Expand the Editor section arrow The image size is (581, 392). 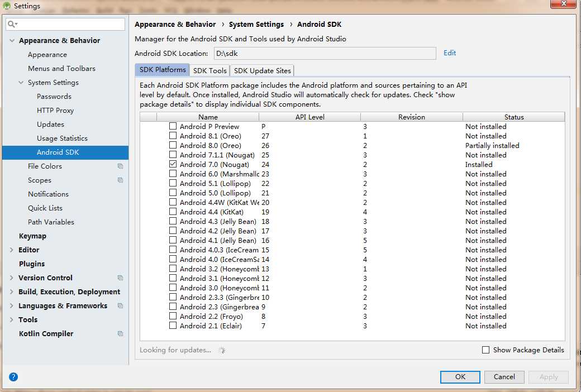pyautogui.click(x=12, y=250)
